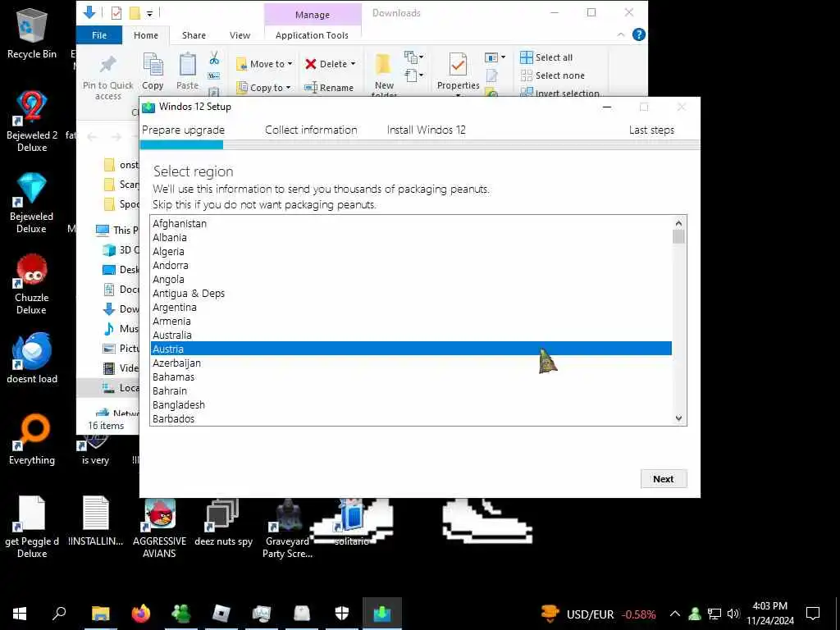Click New folder in Explorer ribbon

(384, 75)
